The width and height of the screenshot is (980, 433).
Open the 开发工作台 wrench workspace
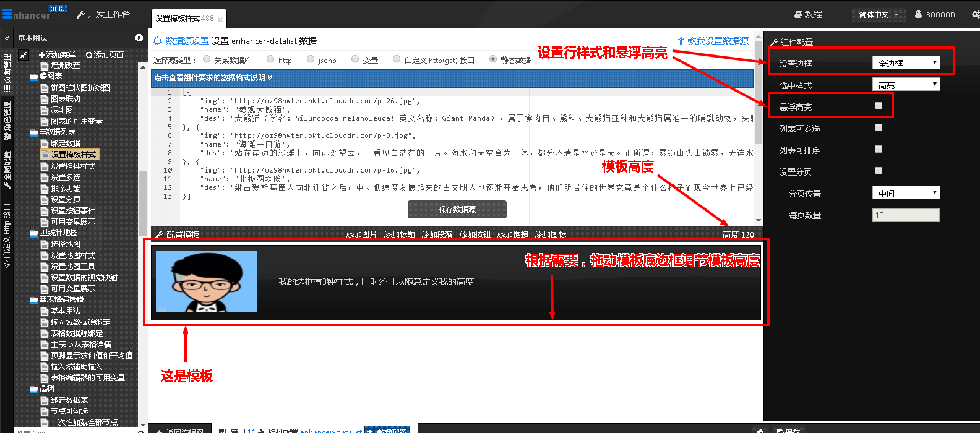103,14
